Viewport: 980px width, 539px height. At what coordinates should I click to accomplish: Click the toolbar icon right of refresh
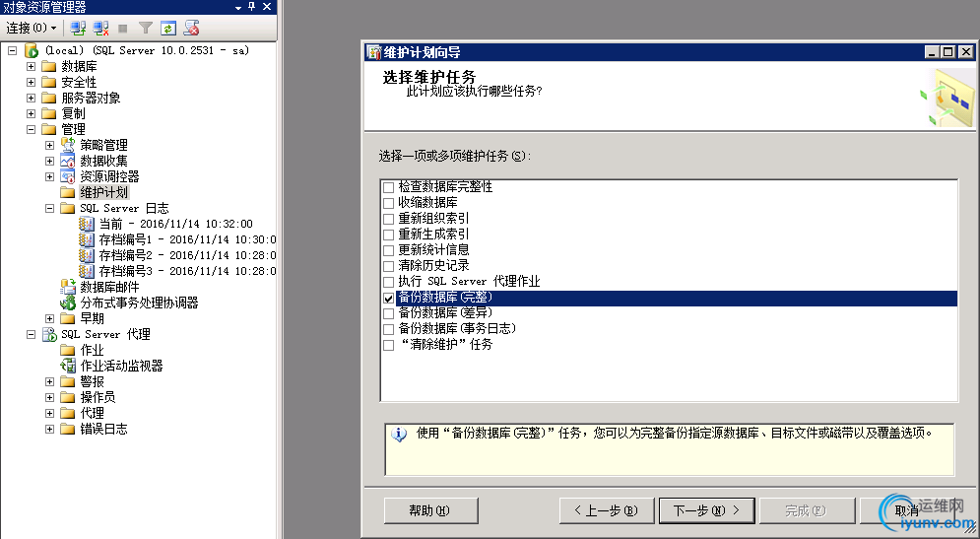tap(191, 28)
